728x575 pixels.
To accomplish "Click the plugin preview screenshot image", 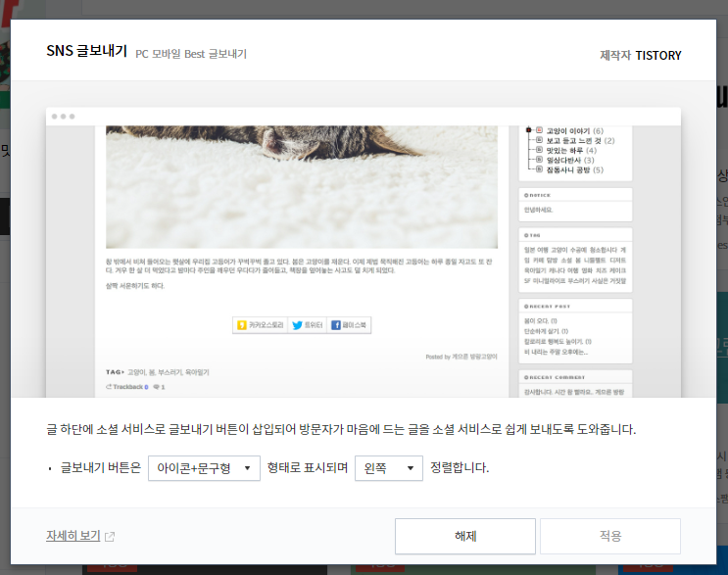I will pos(364,253).
